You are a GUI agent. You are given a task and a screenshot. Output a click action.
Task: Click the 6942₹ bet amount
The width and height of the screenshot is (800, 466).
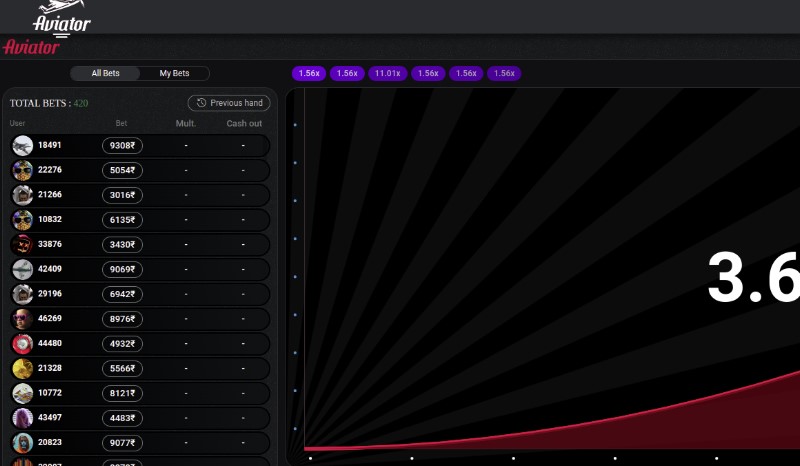click(x=122, y=294)
